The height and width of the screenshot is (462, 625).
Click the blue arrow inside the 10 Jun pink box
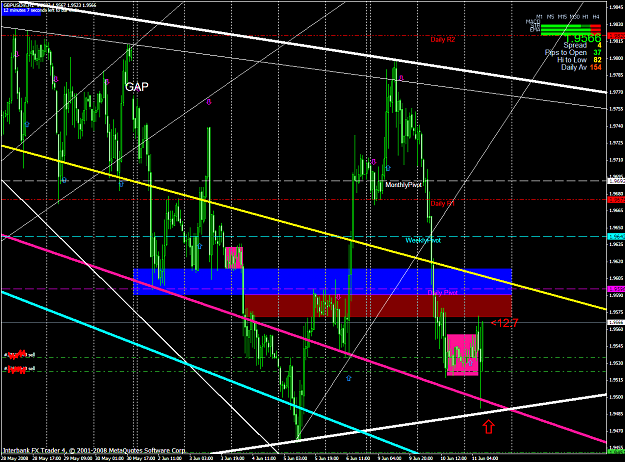(470, 363)
